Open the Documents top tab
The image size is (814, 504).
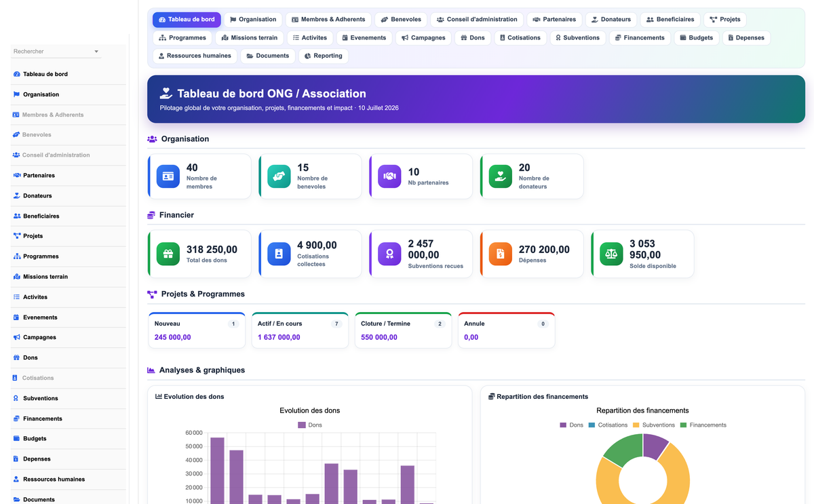tap(268, 56)
